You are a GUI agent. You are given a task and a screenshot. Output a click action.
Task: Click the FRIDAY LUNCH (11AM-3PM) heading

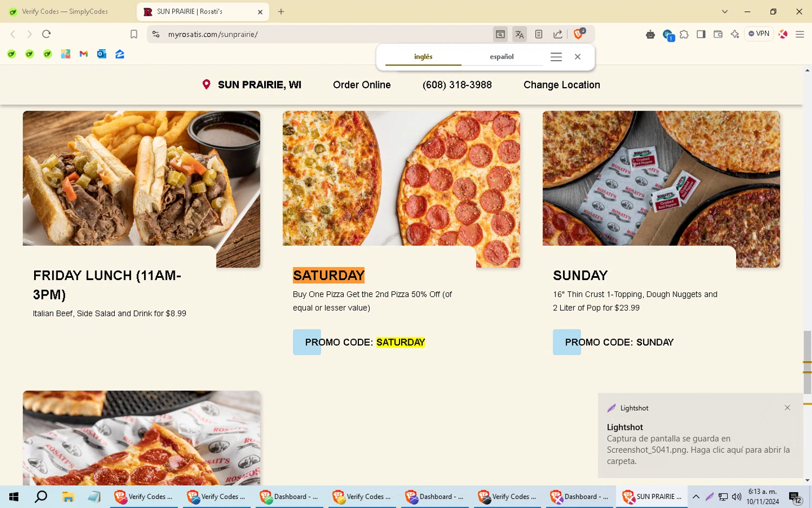click(x=107, y=285)
